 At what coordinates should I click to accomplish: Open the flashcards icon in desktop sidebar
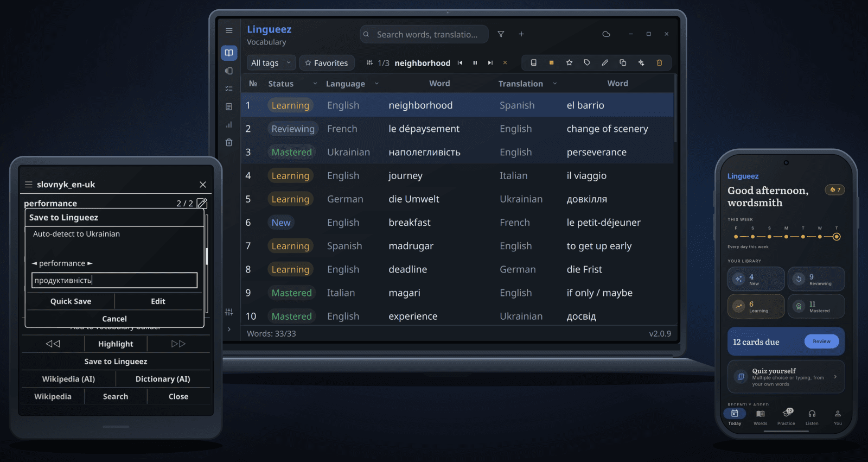(x=229, y=71)
